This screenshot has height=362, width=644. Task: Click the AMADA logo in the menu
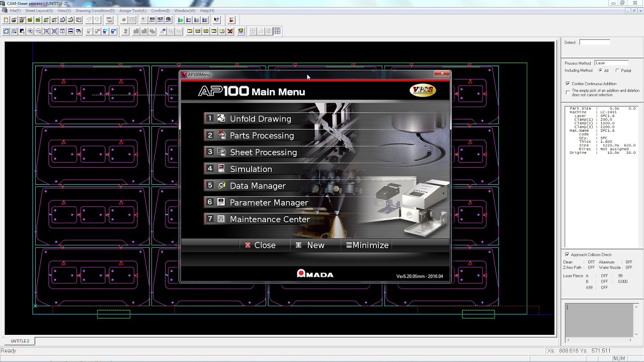(x=315, y=274)
